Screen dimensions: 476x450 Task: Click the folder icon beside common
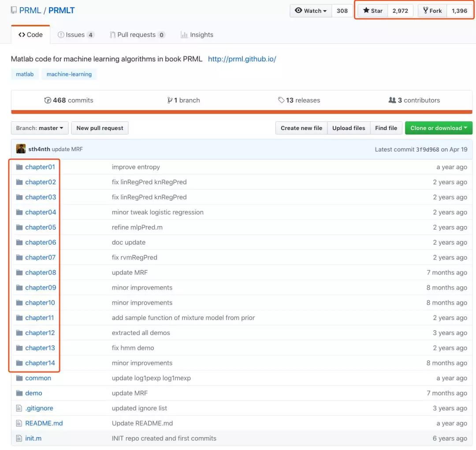tap(19, 378)
